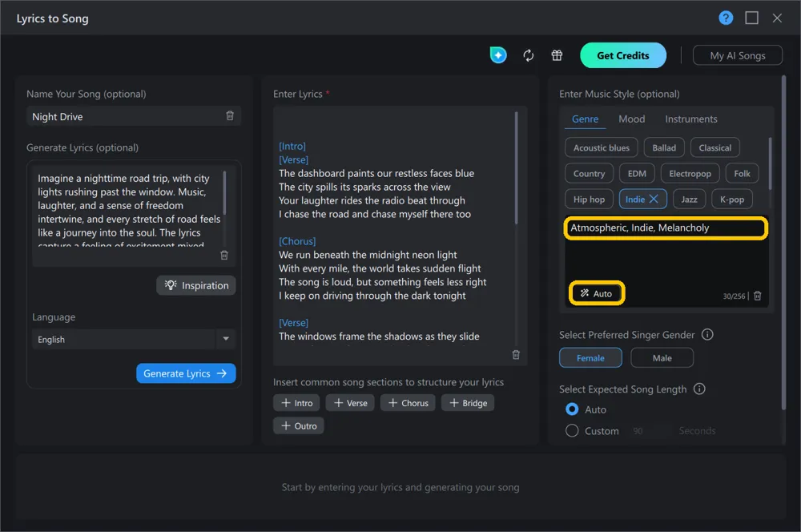The image size is (801, 532).
Task: Select Auto song length radio
Action: (572, 409)
